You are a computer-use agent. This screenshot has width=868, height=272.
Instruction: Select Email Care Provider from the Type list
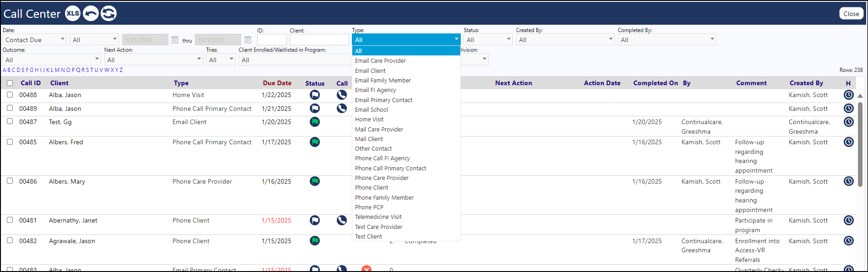[x=406, y=60]
